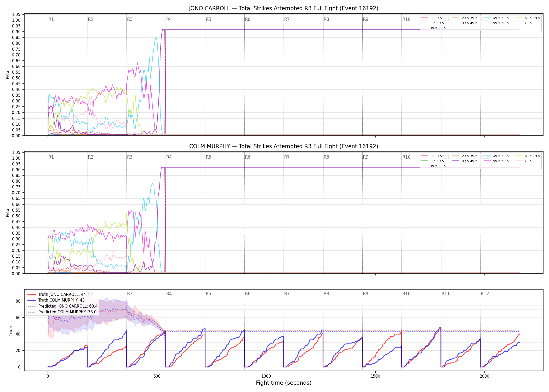Viewport: 549px width, 392px height.
Task: Click the 19.5-29.5 legend entry in middle chart
Action: coord(433,166)
